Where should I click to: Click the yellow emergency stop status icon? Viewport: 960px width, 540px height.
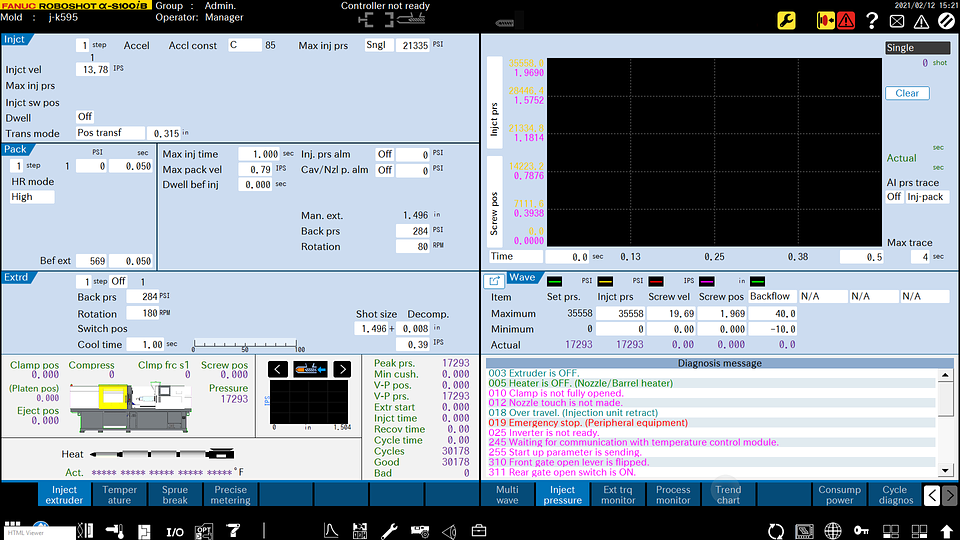click(825, 21)
